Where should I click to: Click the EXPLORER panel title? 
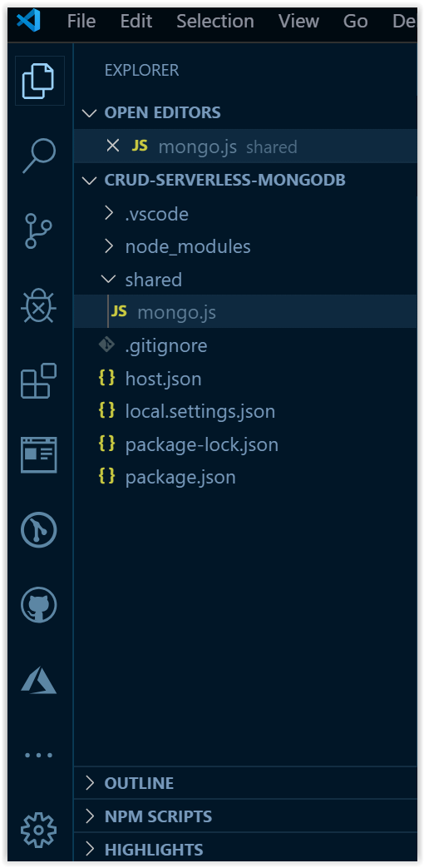(141, 70)
